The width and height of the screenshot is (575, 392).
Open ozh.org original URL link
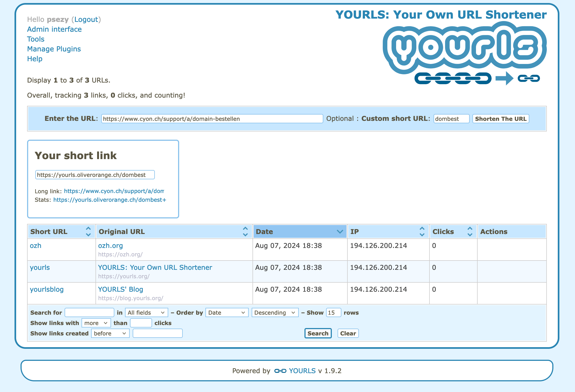111,245
